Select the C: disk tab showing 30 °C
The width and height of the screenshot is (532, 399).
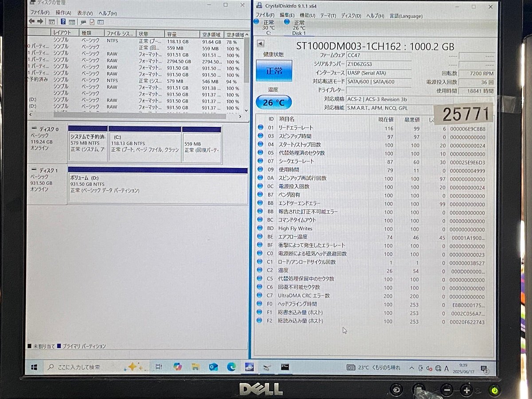(268, 27)
